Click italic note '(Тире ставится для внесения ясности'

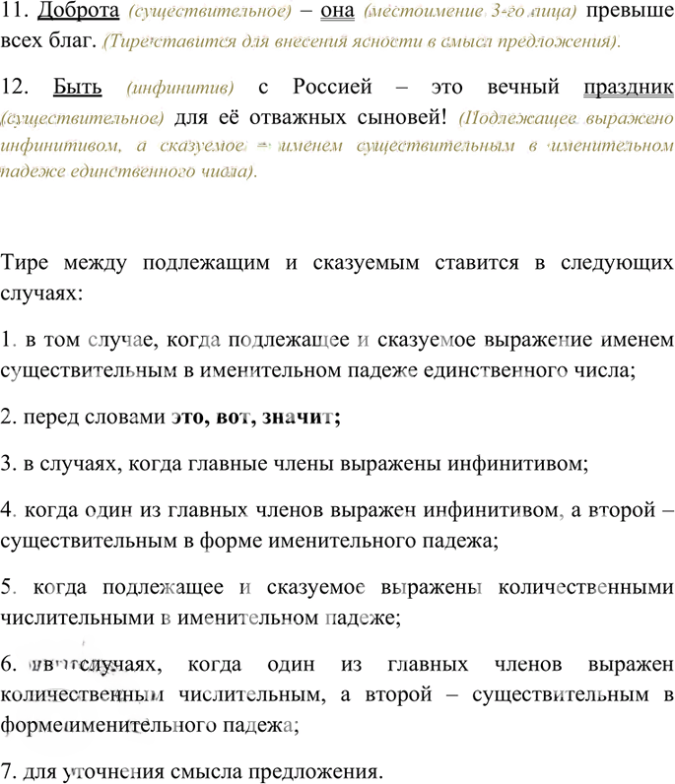(x=263, y=41)
